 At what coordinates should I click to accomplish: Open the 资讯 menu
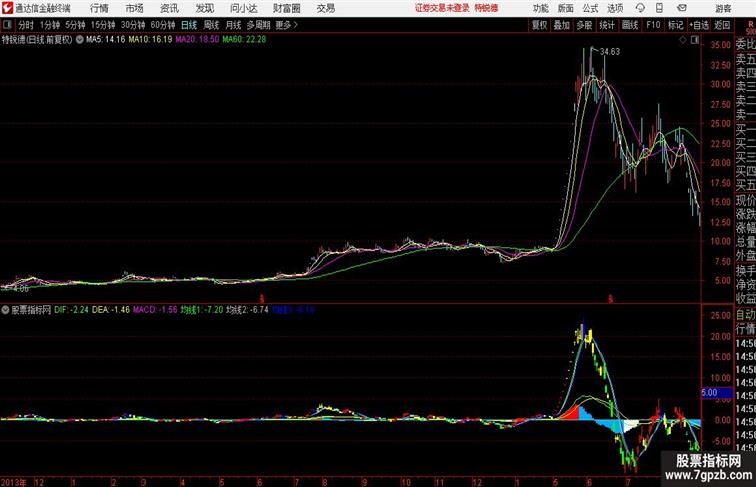pyautogui.click(x=169, y=8)
